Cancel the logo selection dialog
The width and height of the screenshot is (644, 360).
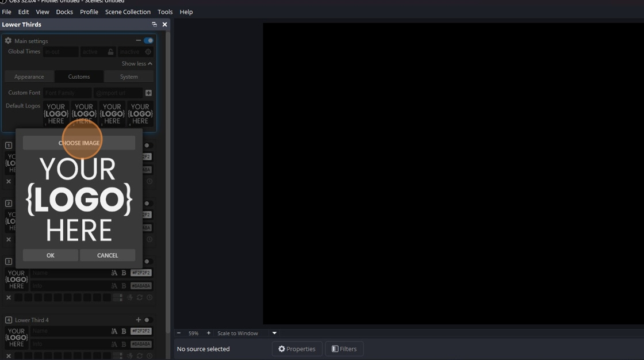(108, 255)
